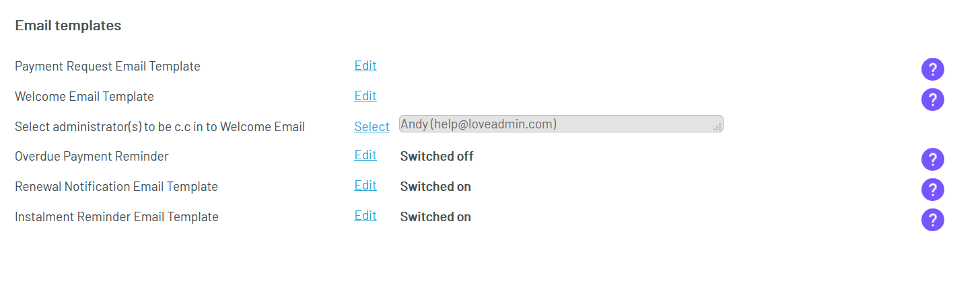980x285 pixels.
Task: Edit the Overdue Payment Reminder
Action: [365, 155]
